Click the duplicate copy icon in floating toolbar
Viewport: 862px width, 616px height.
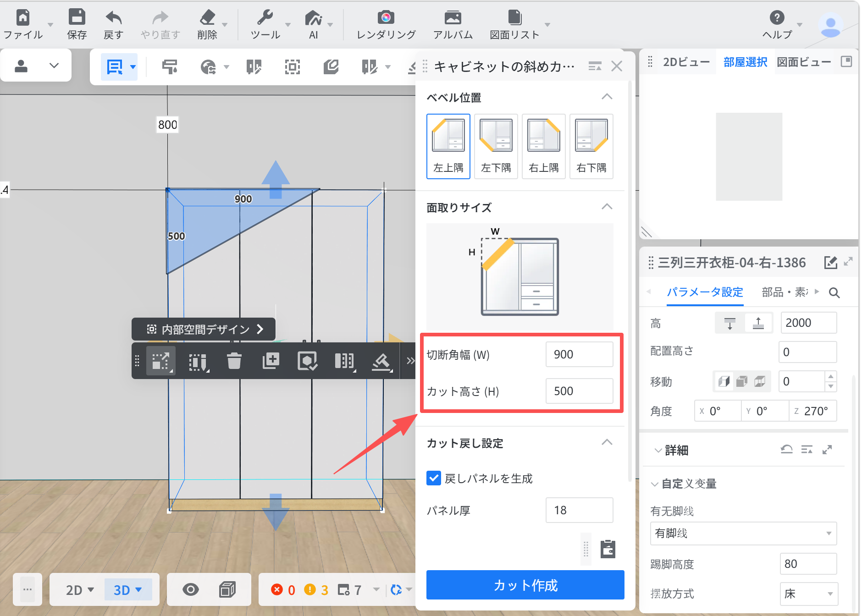point(271,361)
